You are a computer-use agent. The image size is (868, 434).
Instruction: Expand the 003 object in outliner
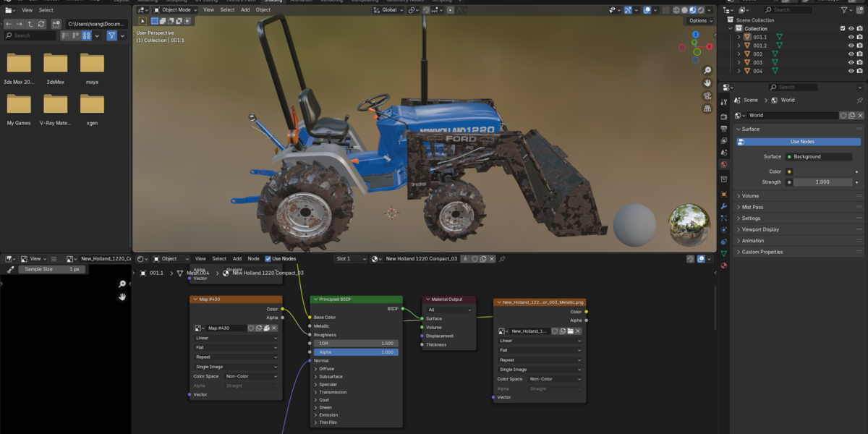tap(739, 62)
